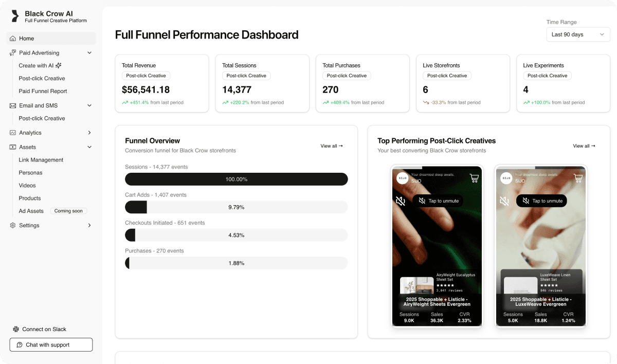Click the shopping cart icon on AiryWeight creative

coord(474,178)
